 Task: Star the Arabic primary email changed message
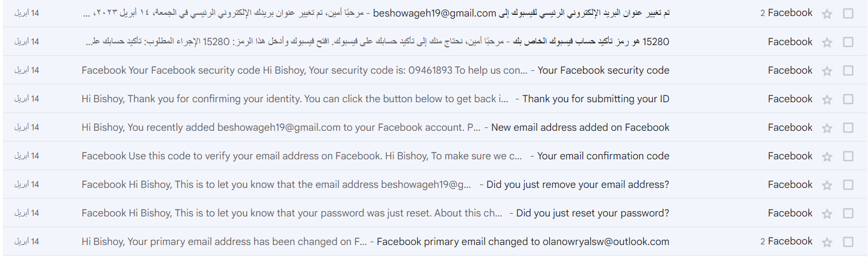coord(827,14)
